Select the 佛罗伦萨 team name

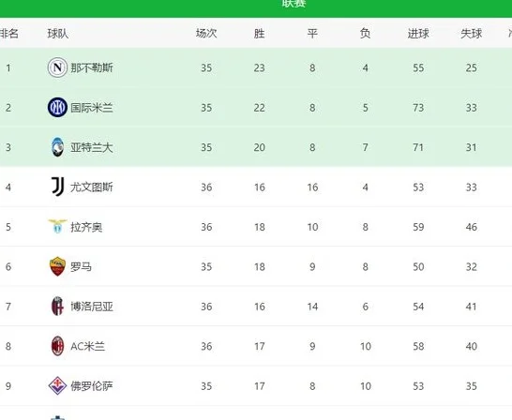point(92,386)
